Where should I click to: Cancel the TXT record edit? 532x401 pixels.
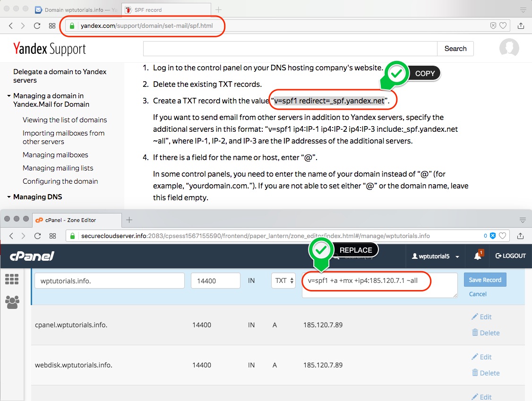[x=478, y=294]
